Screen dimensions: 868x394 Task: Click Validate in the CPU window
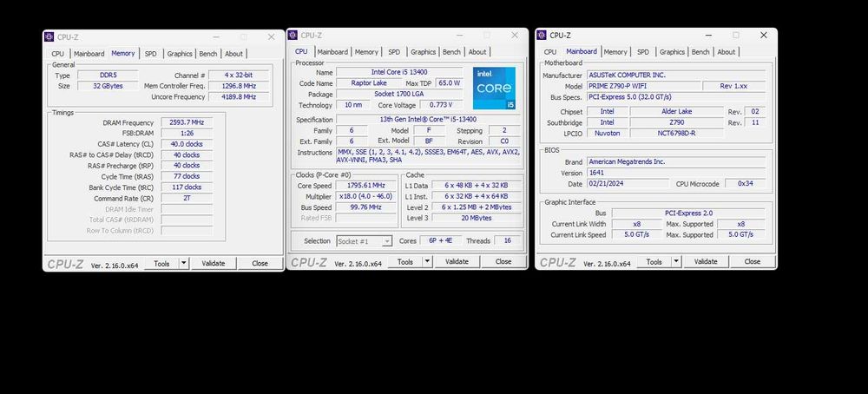coord(457,262)
